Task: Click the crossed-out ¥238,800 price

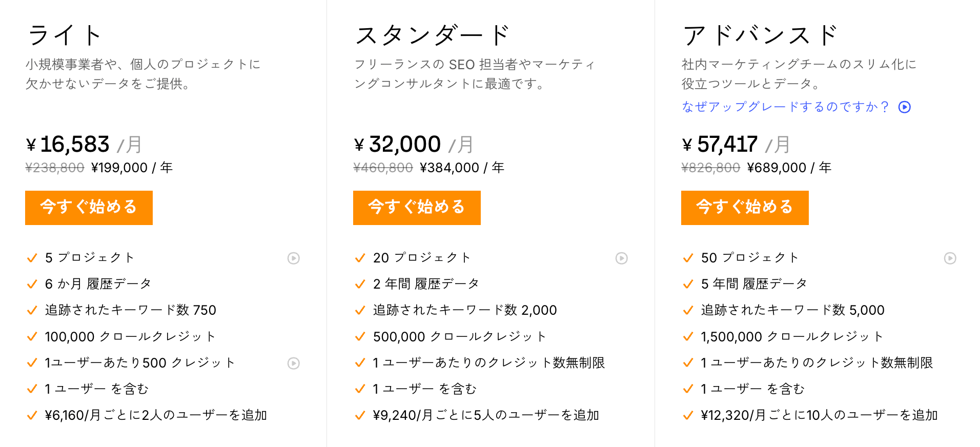Action: pyautogui.click(x=53, y=167)
